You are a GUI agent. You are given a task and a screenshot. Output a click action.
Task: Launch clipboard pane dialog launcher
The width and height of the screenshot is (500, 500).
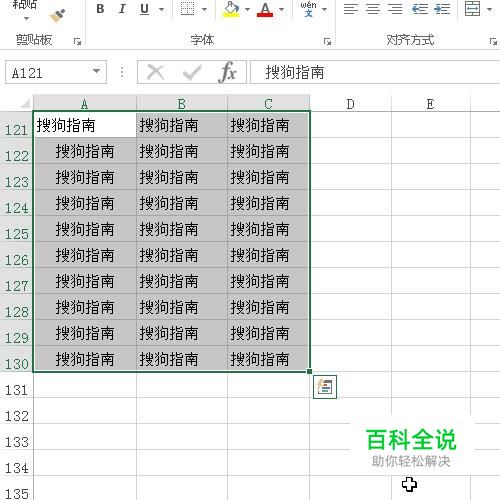pyautogui.click(x=77, y=41)
